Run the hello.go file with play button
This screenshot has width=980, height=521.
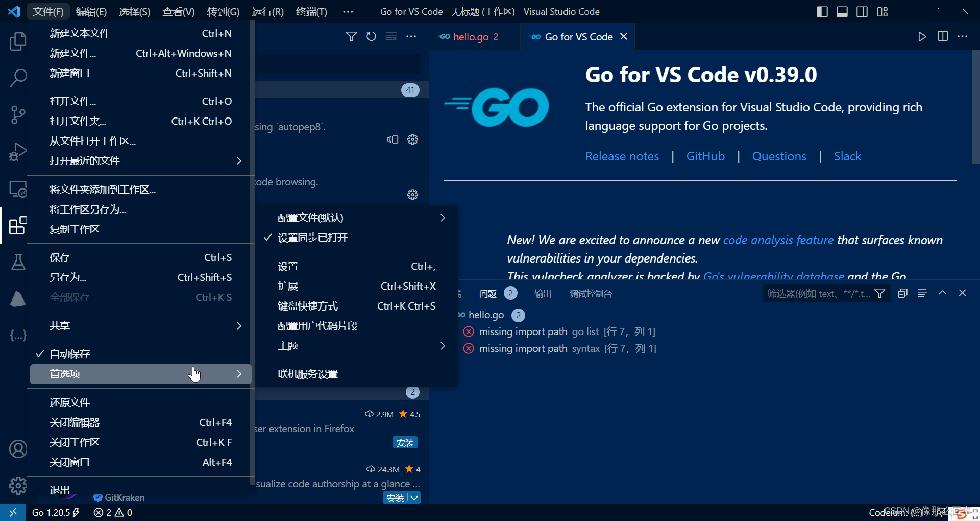tap(922, 36)
